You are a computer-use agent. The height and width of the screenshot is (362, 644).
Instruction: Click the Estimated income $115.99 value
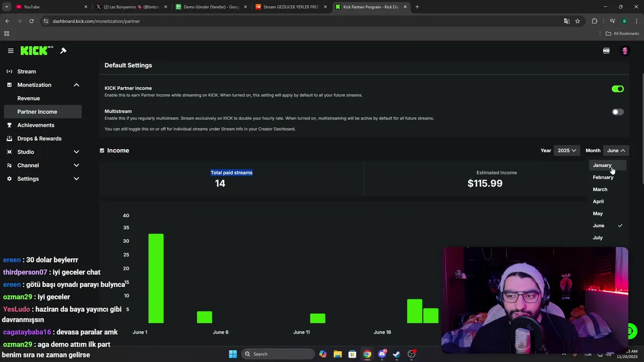(485, 184)
